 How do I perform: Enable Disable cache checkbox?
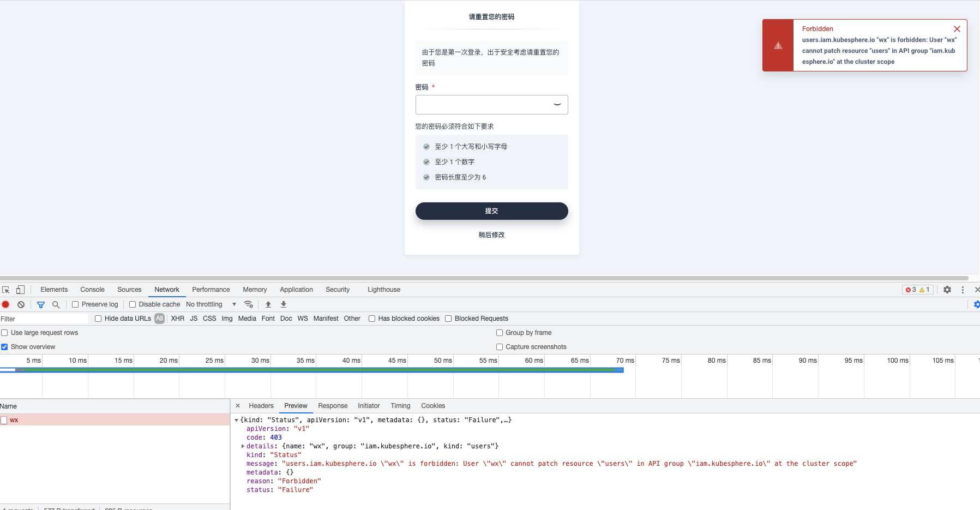coord(133,304)
